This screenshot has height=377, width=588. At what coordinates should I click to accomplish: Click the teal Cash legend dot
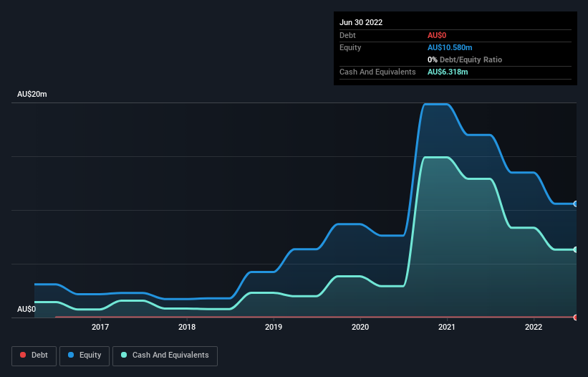pyautogui.click(x=124, y=355)
